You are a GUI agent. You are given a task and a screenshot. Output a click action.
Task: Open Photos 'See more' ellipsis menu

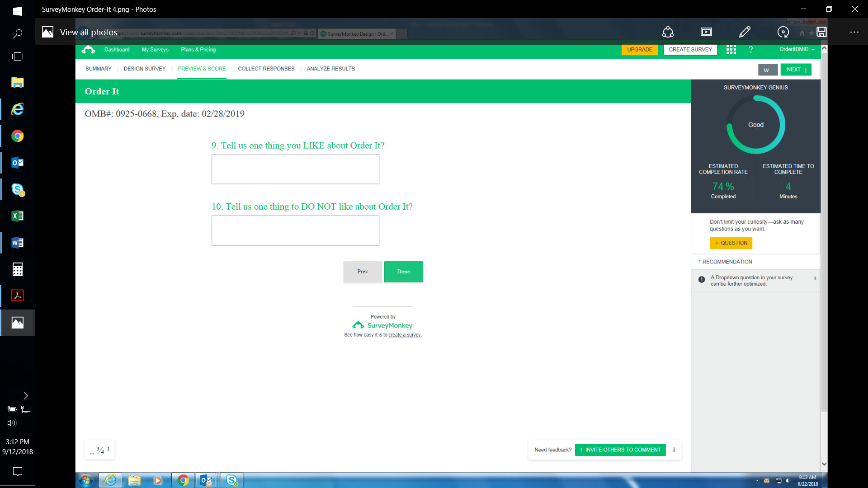854,32
